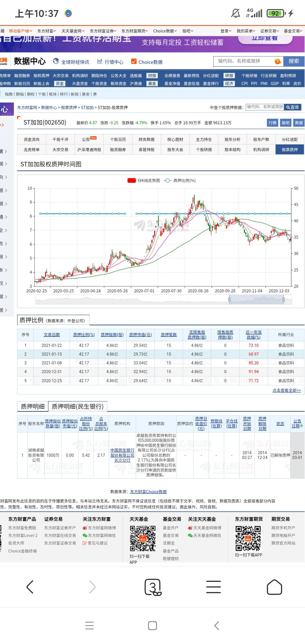Open the browser hamburger menu
Viewport: 305px width, 644px height.
point(213,587)
